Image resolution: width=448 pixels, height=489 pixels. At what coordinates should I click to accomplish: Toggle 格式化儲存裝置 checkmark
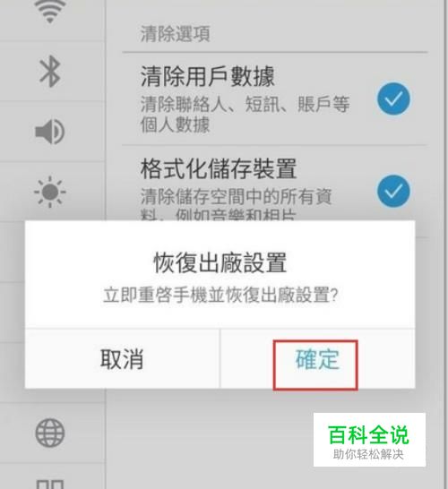pyautogui.click(x=393, y=191)
